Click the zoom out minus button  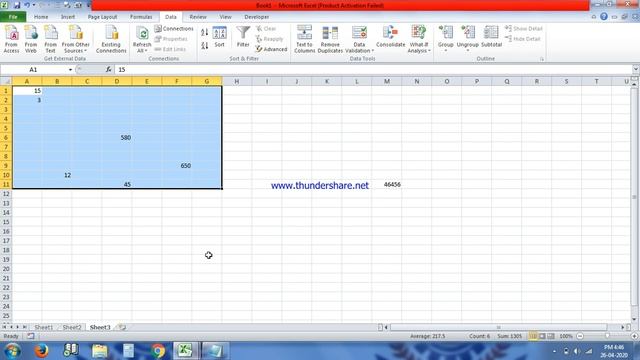(580, 336)
